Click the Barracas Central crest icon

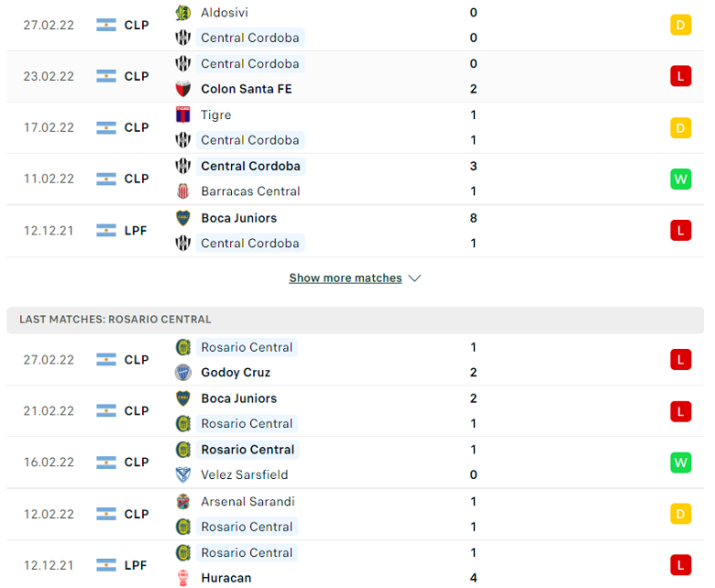[182, 191]
